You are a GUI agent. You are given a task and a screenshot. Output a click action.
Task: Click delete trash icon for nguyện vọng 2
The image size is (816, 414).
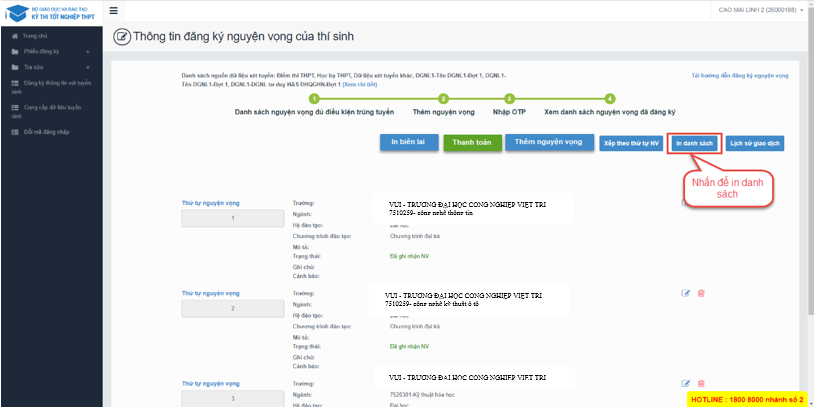pos(701,293)
